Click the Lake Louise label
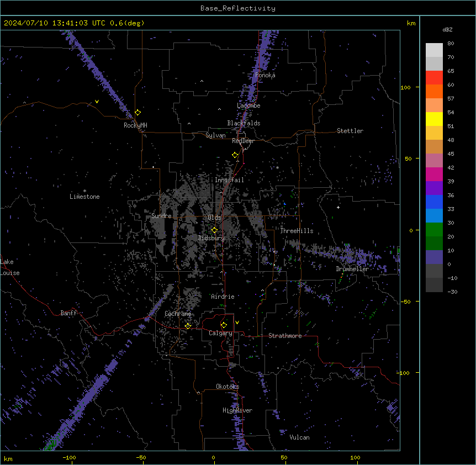The width and height of the screenshot is (476, 465). pos(10,267)
